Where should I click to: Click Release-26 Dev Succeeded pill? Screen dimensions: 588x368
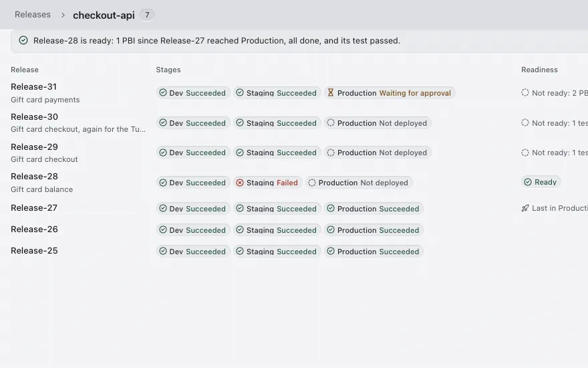point(192,229)
